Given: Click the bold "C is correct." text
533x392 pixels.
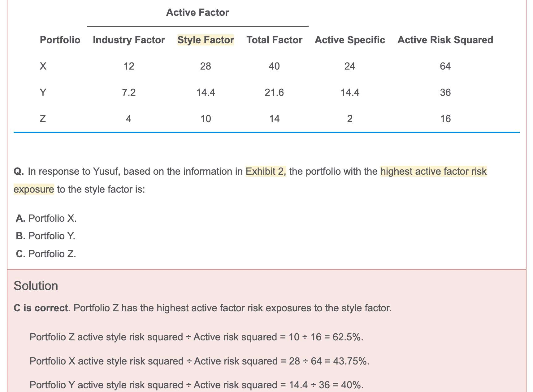Looking at the screenshot, I should [x=42, y=308].
